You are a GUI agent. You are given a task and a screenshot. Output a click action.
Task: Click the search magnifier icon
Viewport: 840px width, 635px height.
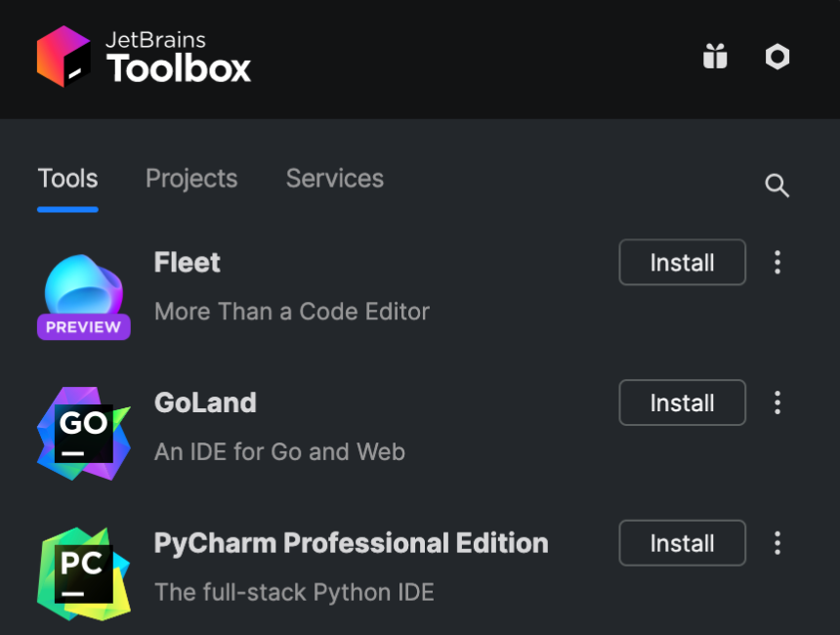pos(777,185)
